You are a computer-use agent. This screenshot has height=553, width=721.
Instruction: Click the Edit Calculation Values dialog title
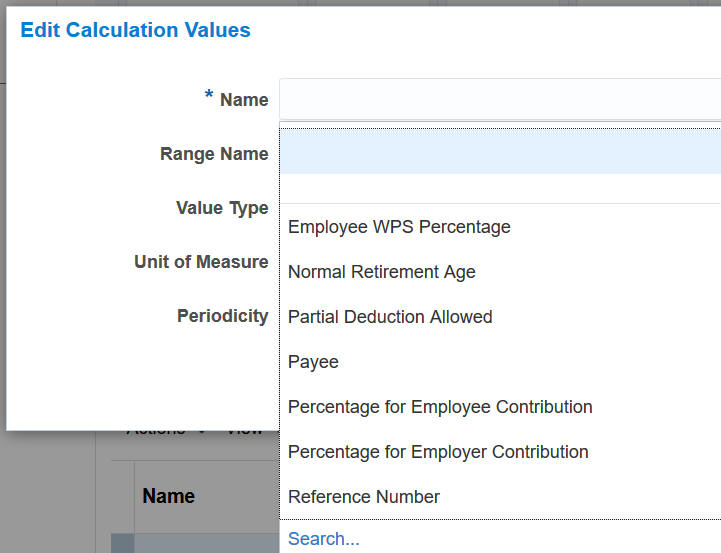(x=135, y=30)
